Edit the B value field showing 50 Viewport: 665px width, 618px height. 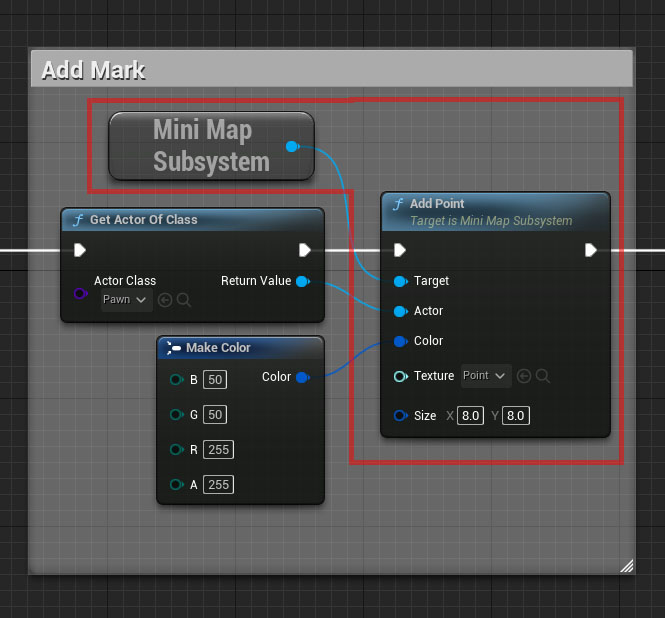point(215,379)
